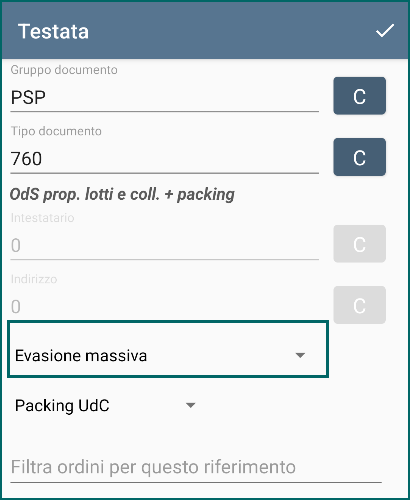Screen dimensions: 410x500
Task: Click the Testata title in the header
Action: [x=53, y=31]
